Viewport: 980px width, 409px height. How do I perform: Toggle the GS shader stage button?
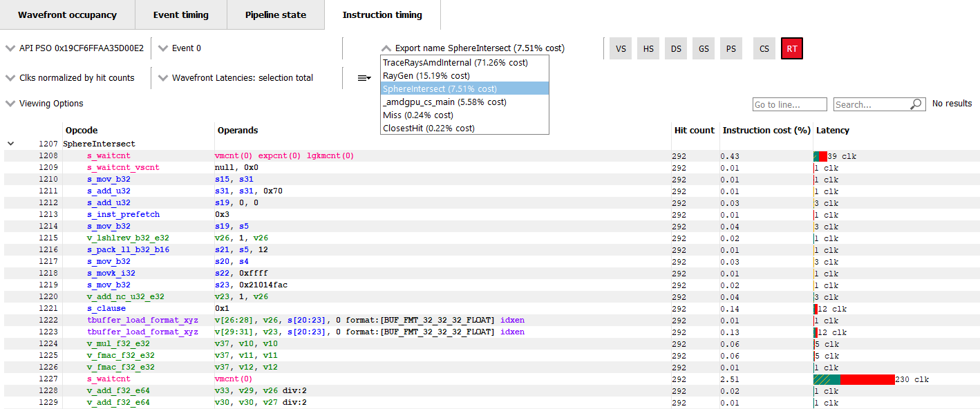pyautogui.click(x=704, y=48)
